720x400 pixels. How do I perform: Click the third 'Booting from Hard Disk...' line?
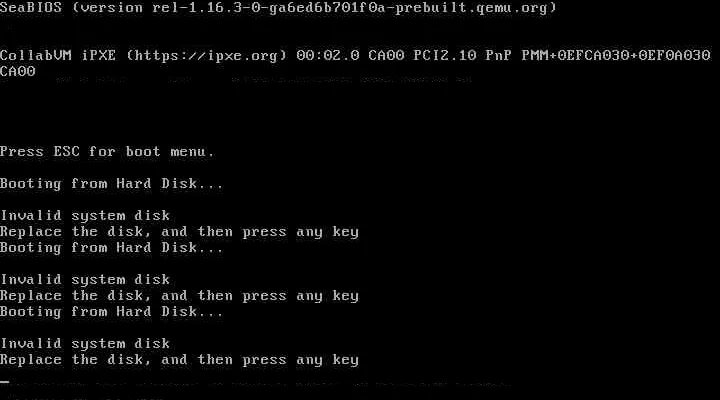click(112, 312)
